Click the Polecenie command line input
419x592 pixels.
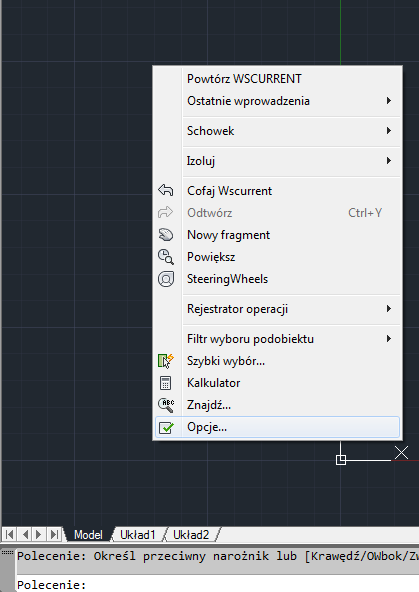pyautogui.click(x=217, y=584)
